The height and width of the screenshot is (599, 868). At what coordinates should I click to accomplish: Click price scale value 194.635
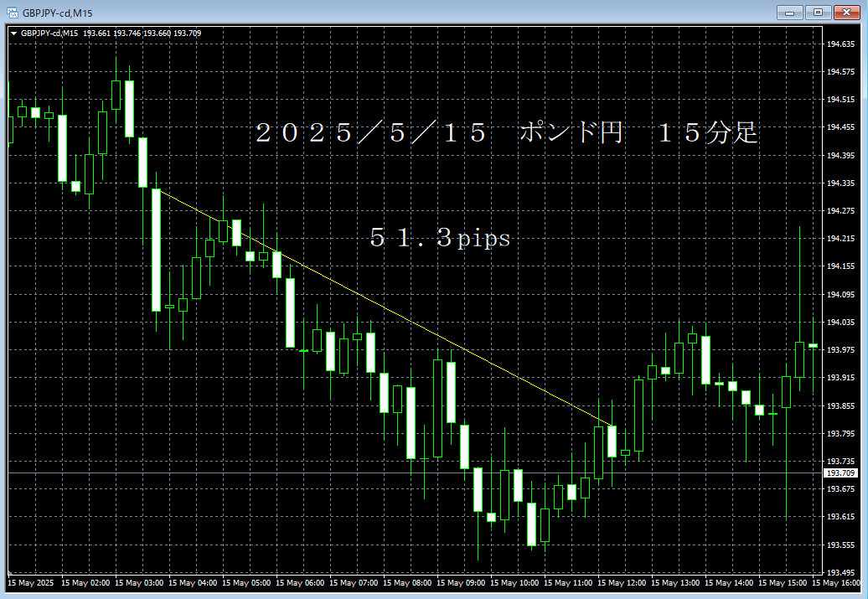(x=840, y=44)
